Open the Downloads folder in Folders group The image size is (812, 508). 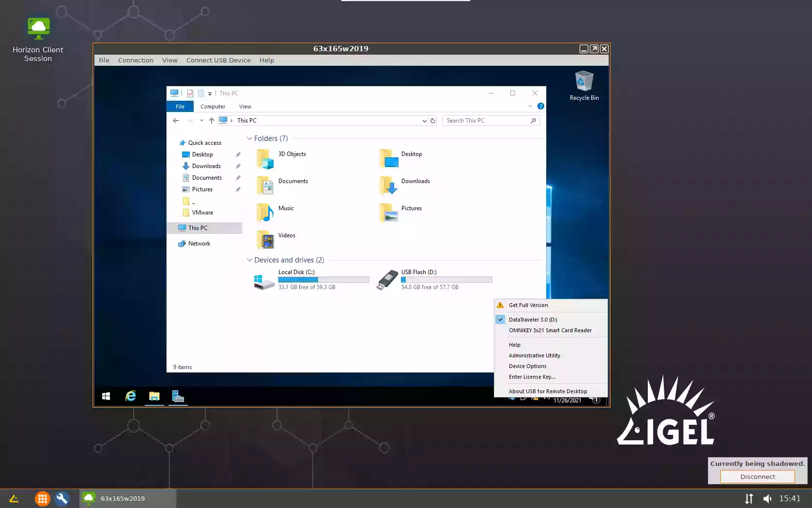click(x=404, y=185)
